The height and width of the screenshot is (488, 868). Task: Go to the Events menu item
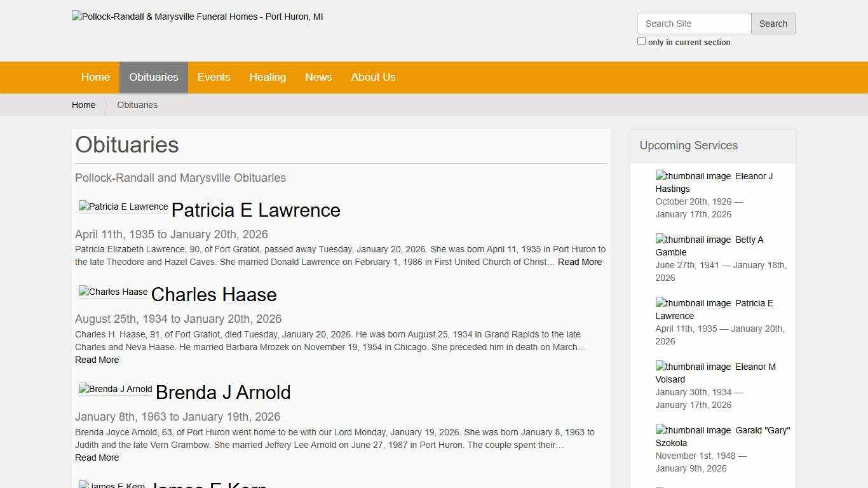coord(214,78)
